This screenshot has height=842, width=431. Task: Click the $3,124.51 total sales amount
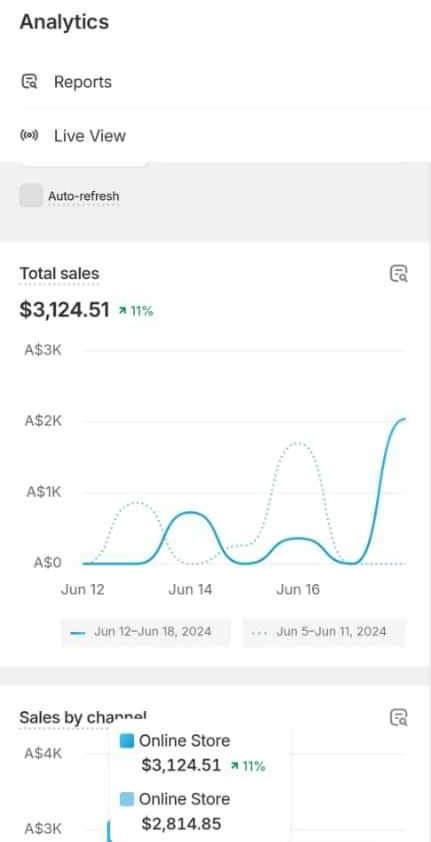tap(64, 310)
